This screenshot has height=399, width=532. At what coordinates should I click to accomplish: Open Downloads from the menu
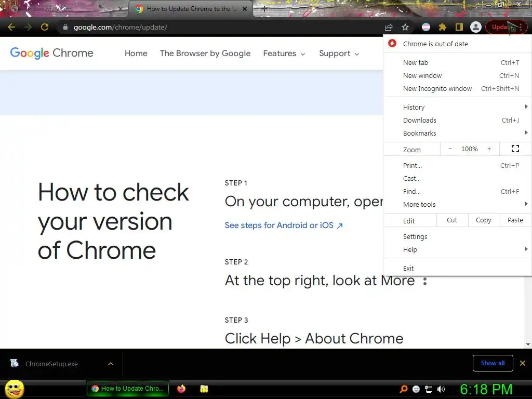pyautogui.click(x=457, y=120)
